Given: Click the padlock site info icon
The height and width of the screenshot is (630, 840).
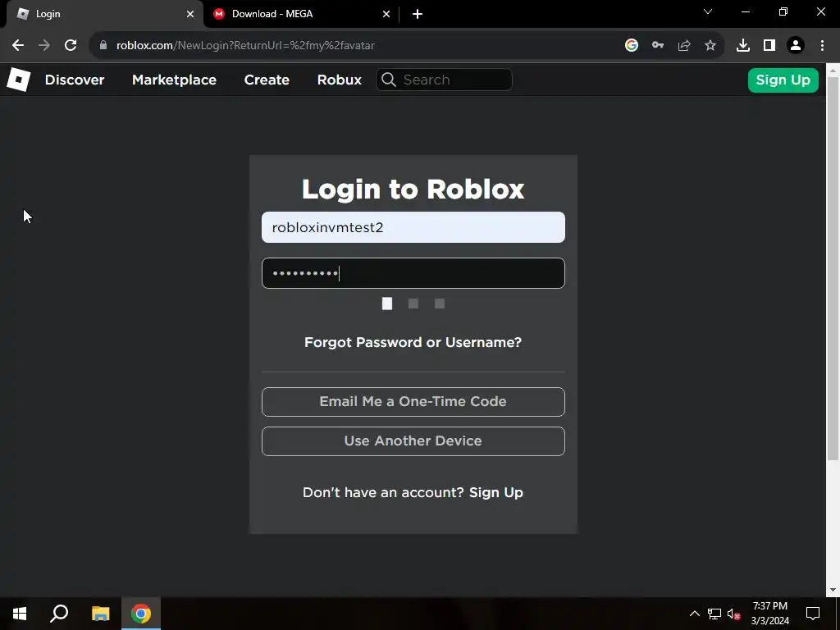Looking at the screenshot, I should pos(103,46).
